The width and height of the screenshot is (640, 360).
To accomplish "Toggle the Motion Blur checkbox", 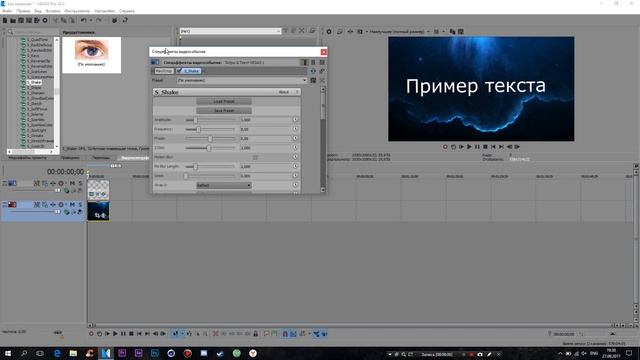I will tap(255, 157).
